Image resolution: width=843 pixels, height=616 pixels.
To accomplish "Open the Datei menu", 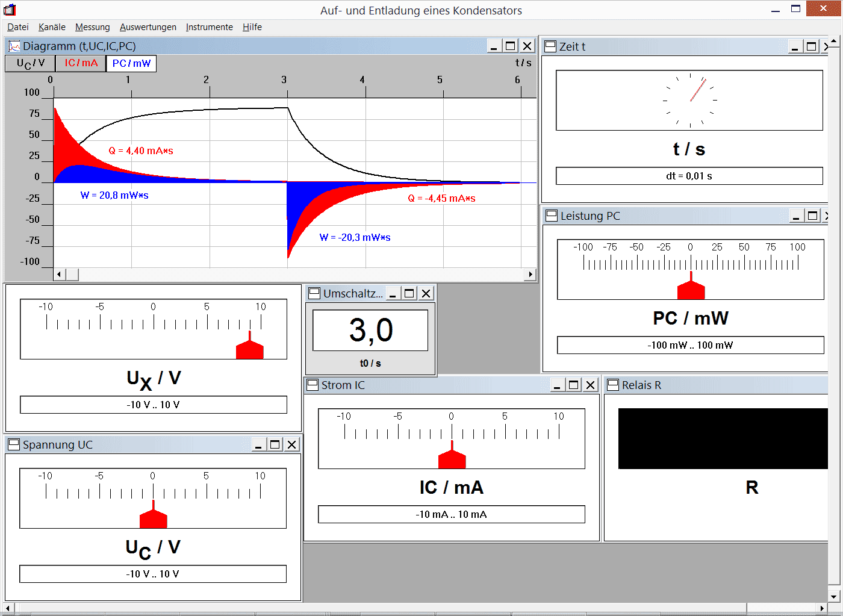I will tap(18, 27).
